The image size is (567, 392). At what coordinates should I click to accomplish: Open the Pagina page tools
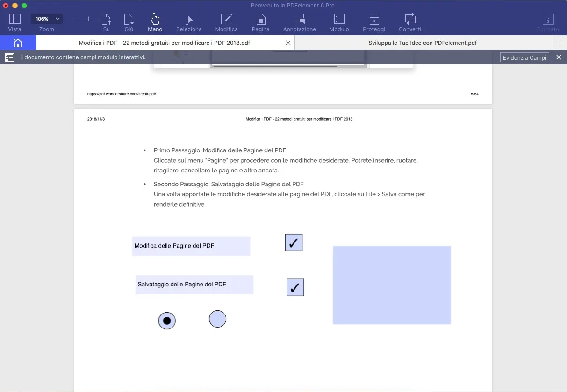click(x=261, y=22)
